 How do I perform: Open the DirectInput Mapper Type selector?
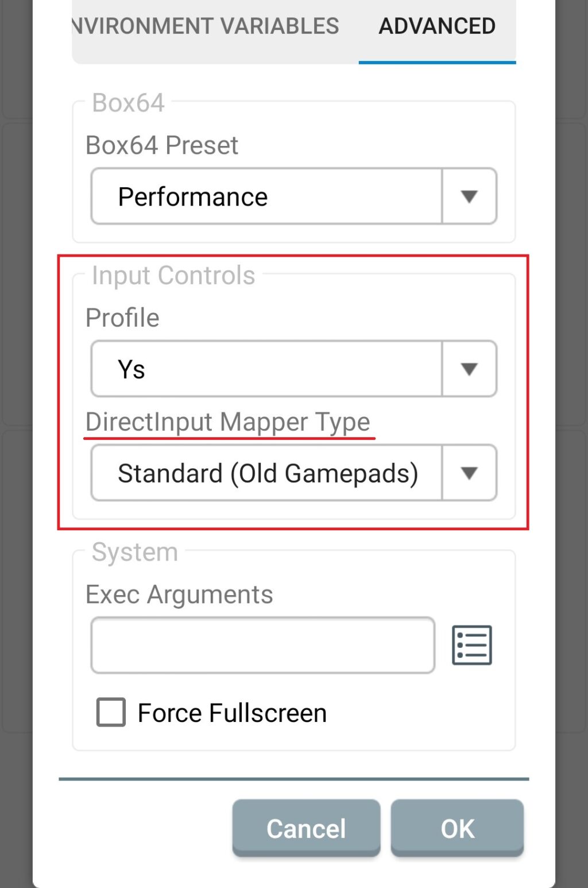coord(267,473)
